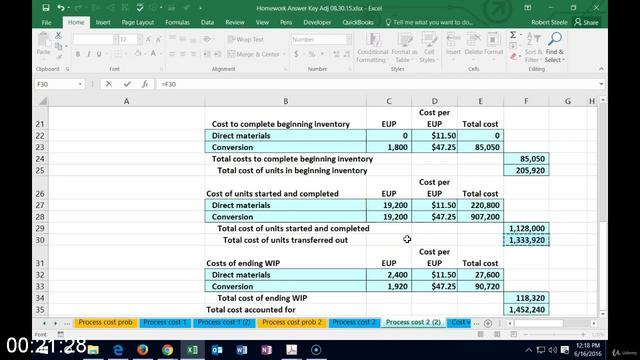The height and width of the screenshot is (360, 640).
Task: Switch to the QuickBooks tab
Action: point(358,22)
